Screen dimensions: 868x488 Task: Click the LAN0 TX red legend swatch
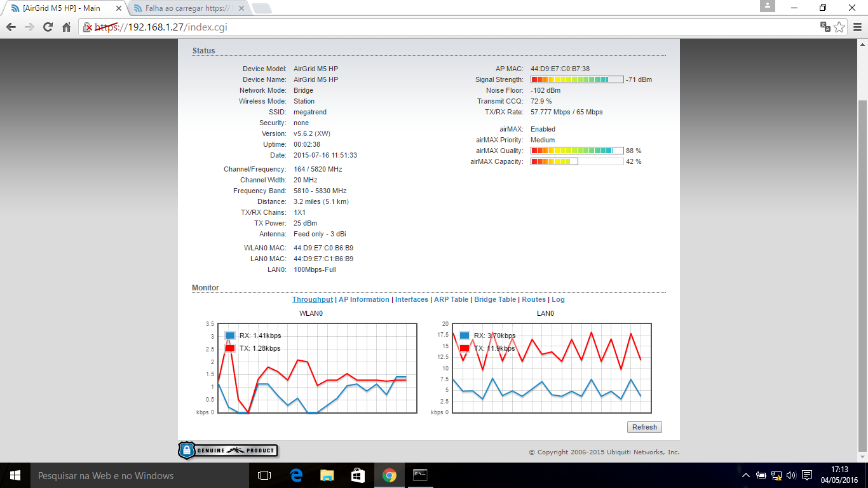click(465, 348)
